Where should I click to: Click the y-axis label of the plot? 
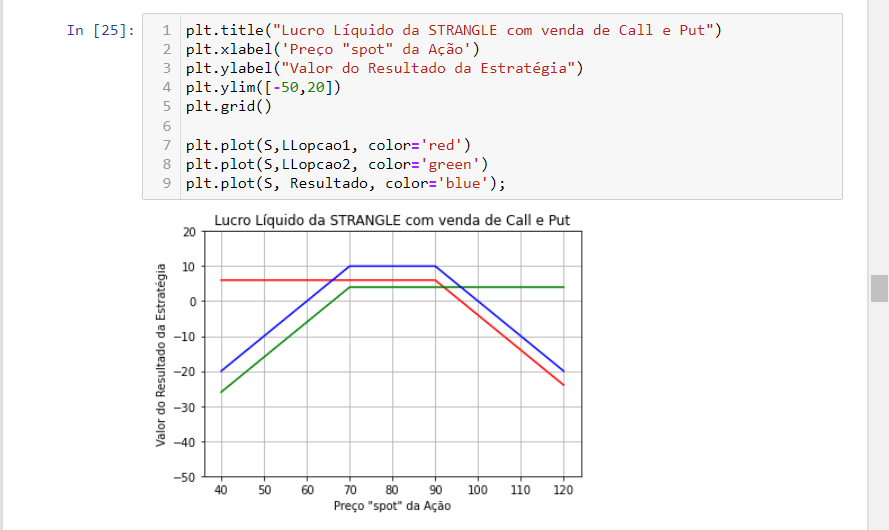[x=162, y=354]
